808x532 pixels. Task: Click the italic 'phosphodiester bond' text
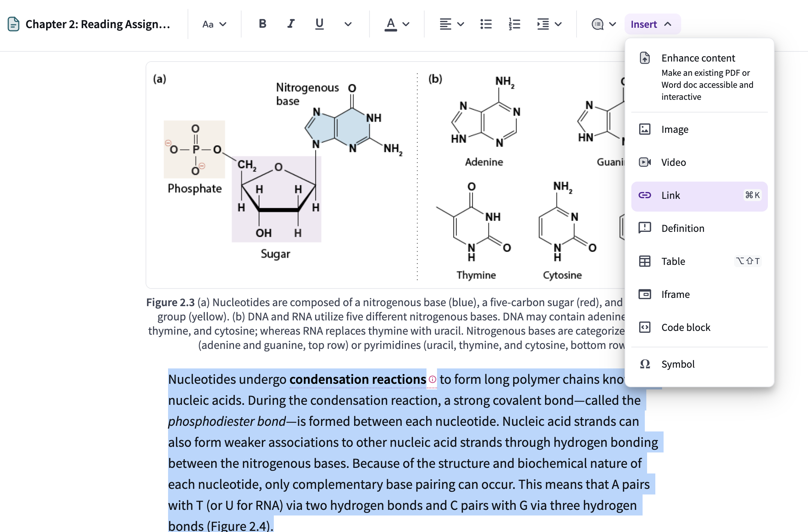[227, 421]
